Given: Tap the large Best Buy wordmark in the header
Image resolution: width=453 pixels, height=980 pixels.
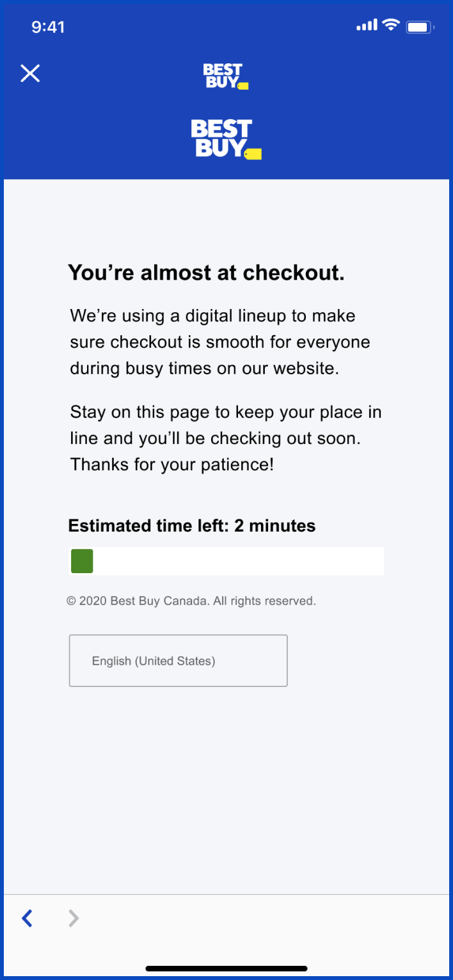Looking at the screenshot, I should [x=221, y=138].
